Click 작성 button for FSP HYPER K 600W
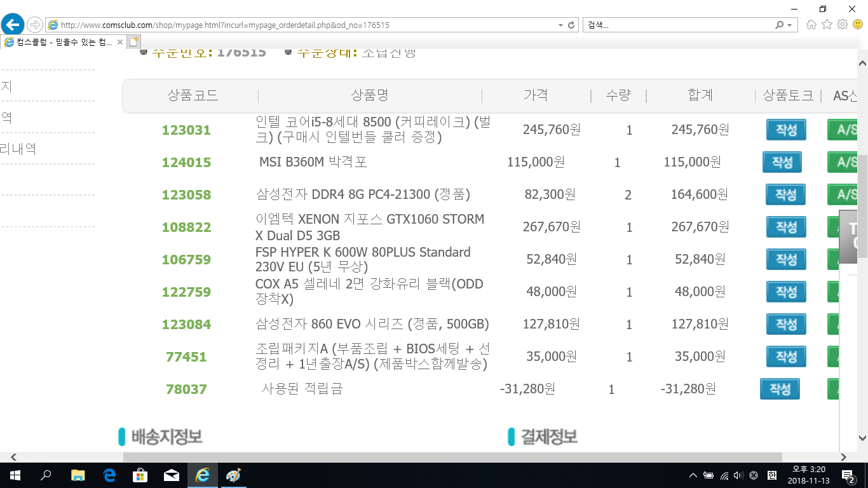Viewport: 868px width, 488px height. [786, 259]
